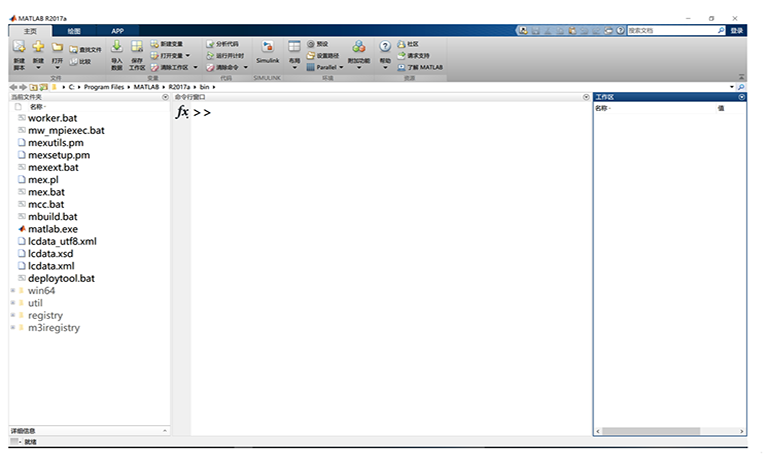Switch to the APP tab
Viewport: 770px width, 460px height.
point(117,31)
